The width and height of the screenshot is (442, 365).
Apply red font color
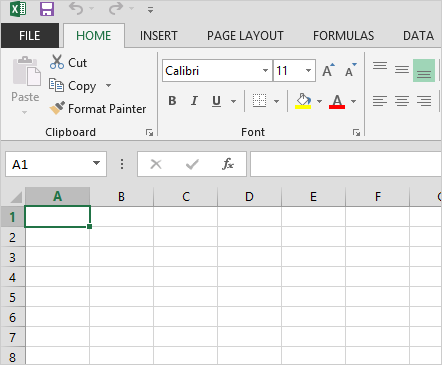click(x=337, y=101)
